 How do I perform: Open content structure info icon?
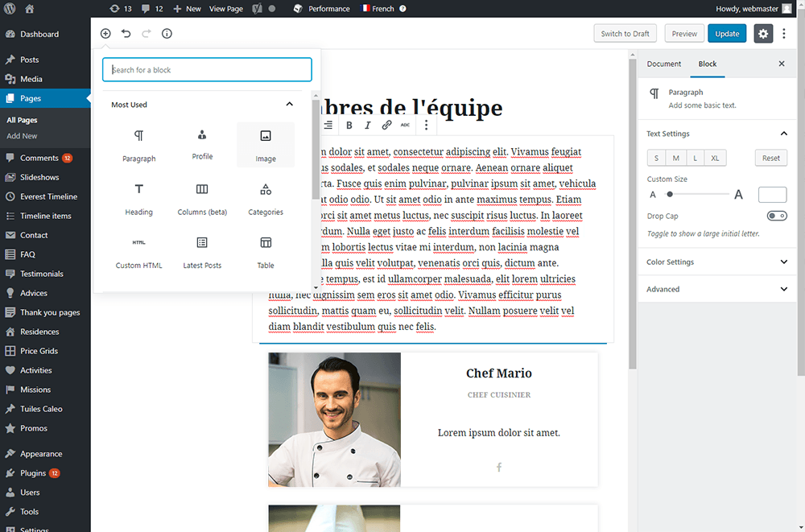[x=167, y=33]
